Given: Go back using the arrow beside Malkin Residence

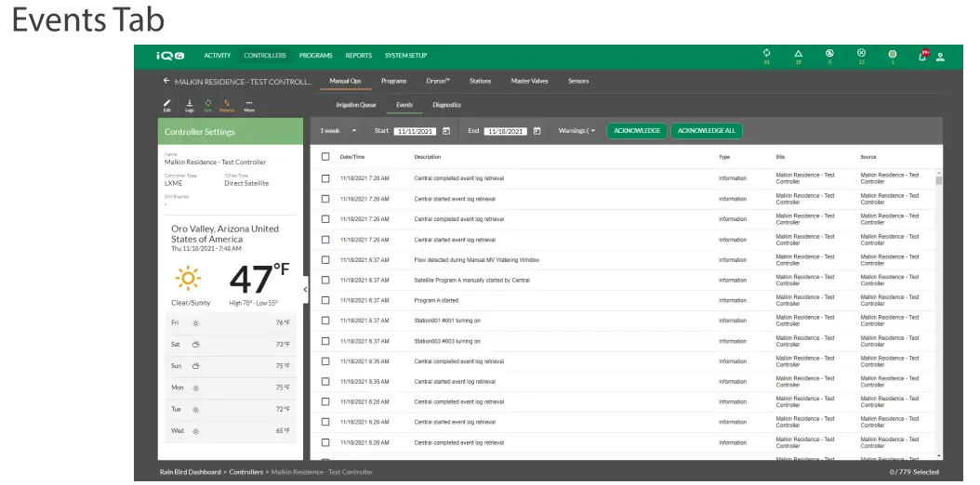Looking at the screenshot, I should (166, 81).
